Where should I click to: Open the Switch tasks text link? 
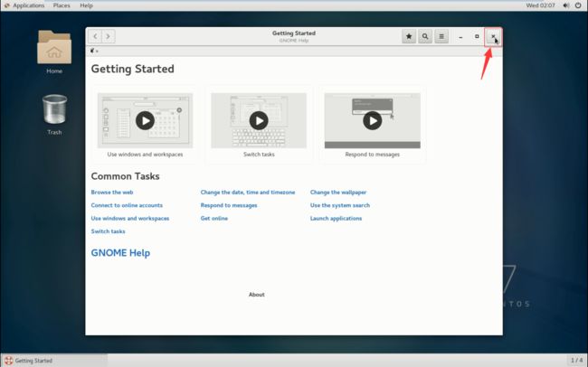coord(108,231)
